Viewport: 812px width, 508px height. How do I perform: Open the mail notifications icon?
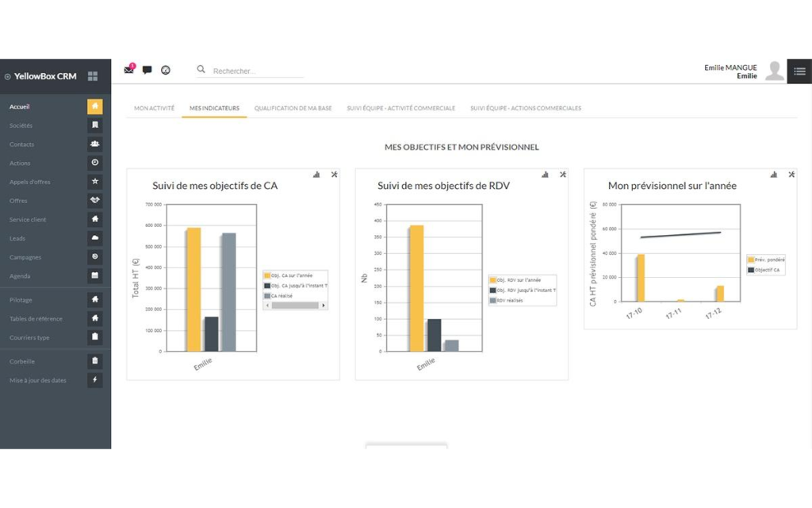129,70
